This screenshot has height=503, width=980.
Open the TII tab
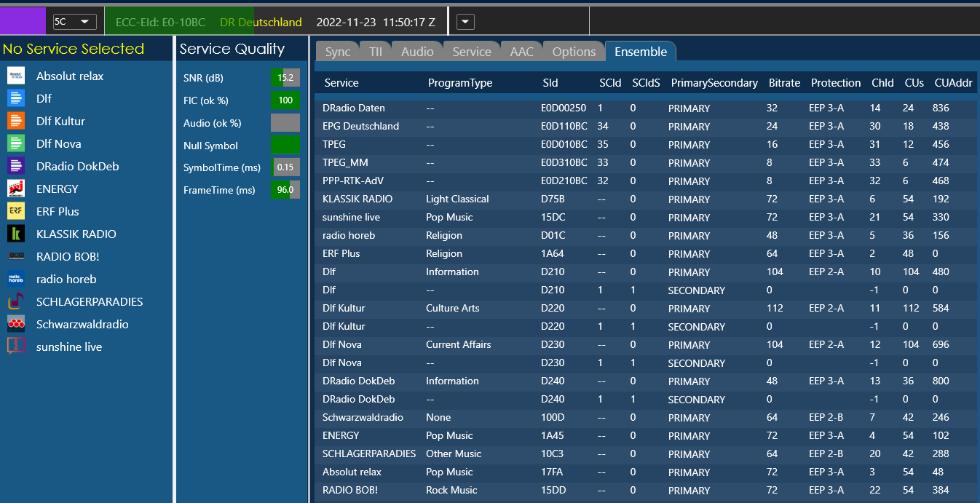pyautogui.click(x=376, y=52)
